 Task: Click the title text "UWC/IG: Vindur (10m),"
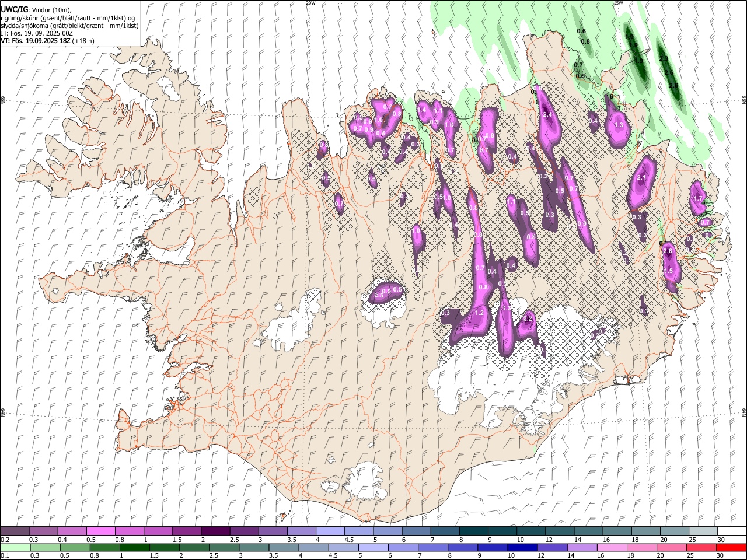pyautogui.click(x=36, y=10)
